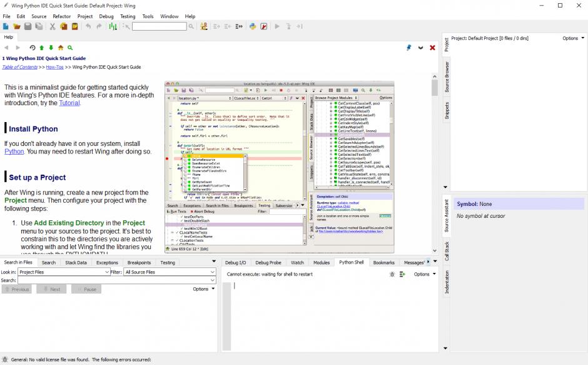
Task: Open the Source Browser side tab
Action: [447, 77]
